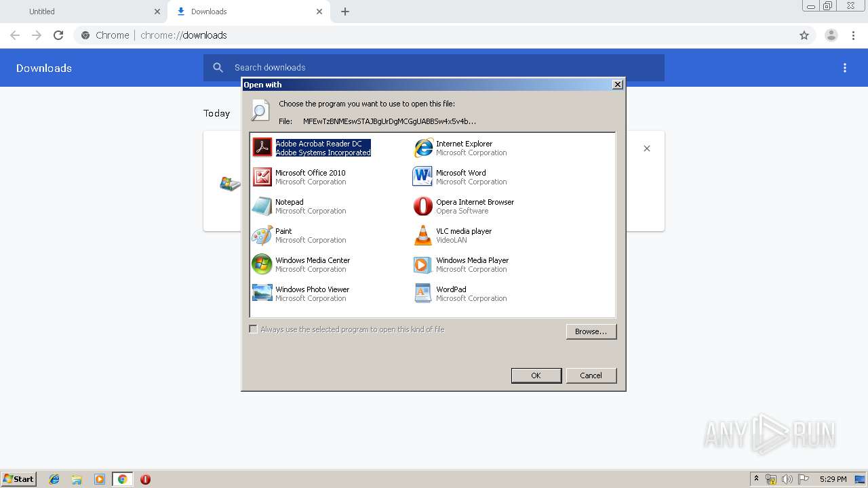Choose Microsoft Office 2010 icon

(262, 176)
